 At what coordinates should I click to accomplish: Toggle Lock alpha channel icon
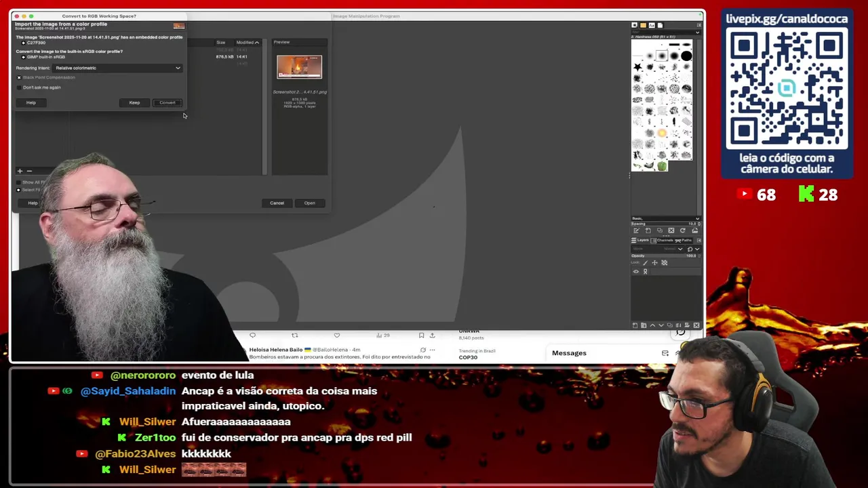(664, 262)
